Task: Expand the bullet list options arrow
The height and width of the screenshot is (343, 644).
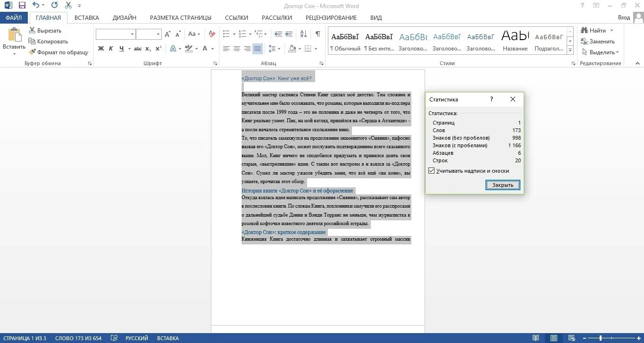Action: coord(234,34)
